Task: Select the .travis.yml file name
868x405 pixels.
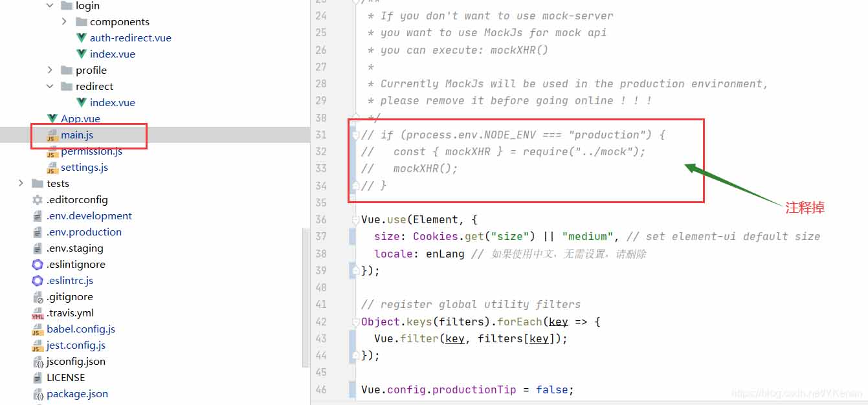Action: click(70, 313)
